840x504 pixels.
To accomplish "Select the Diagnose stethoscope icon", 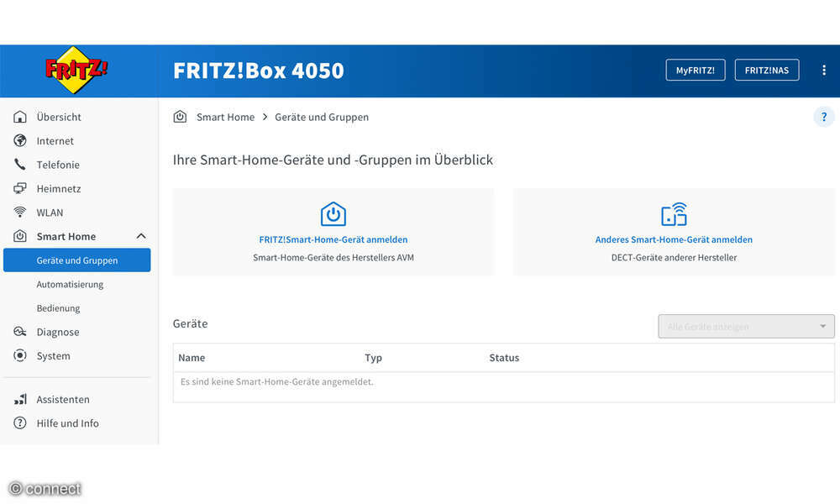I will (x=20, y=332).
